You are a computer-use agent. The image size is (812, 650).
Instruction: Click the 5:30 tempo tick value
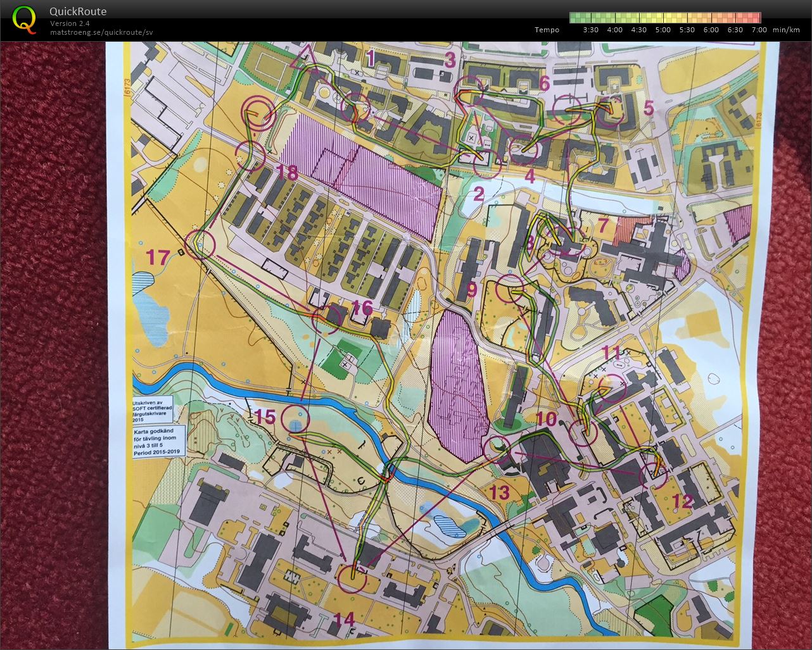687,30
